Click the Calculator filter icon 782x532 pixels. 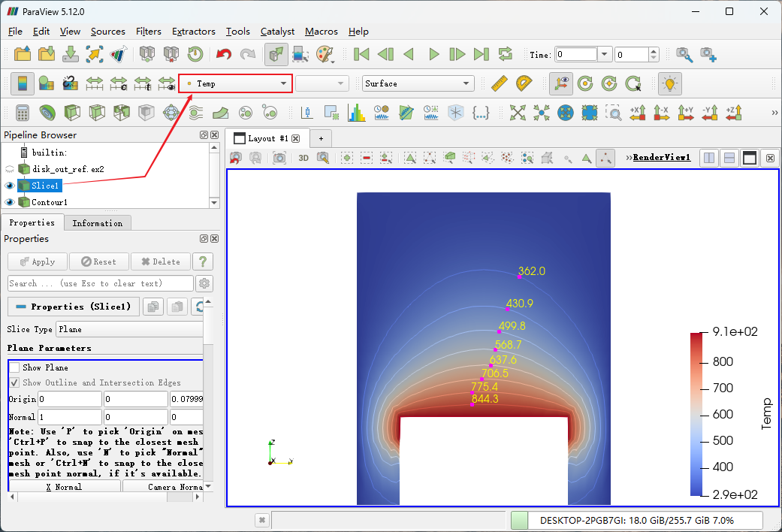pyautogui.click(x=23, y=113)
